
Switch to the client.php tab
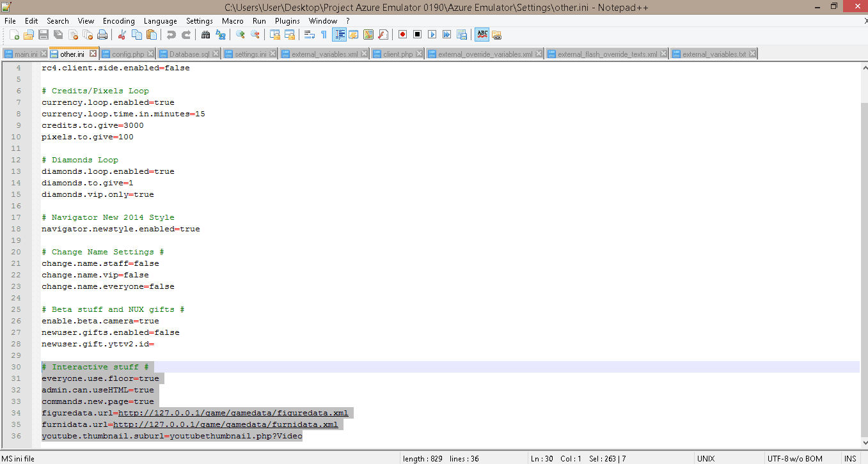point(398,54)
